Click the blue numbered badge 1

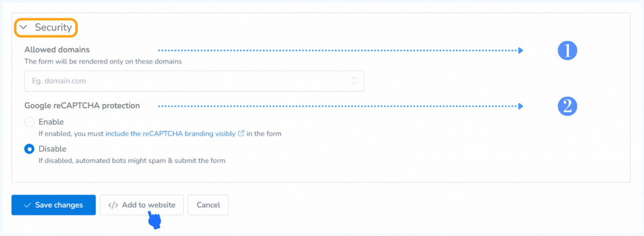(567, 51)
